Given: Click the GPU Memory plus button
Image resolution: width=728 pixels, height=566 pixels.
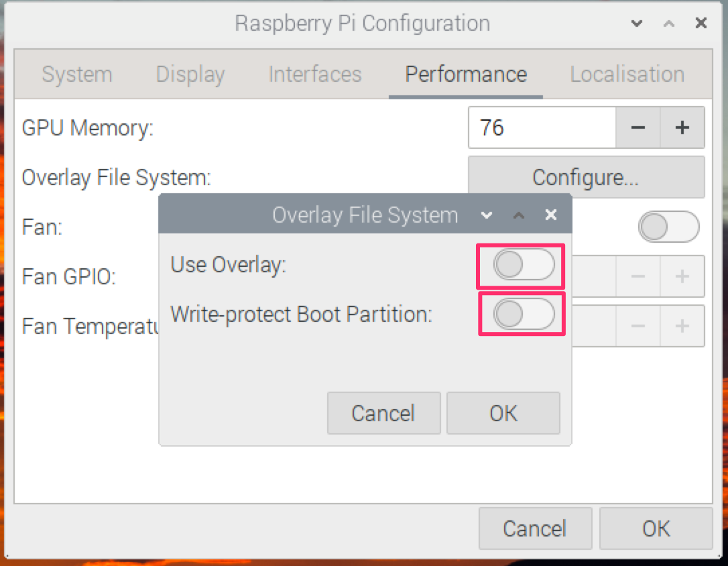Looking at the screenshot, I should (682, 127).
